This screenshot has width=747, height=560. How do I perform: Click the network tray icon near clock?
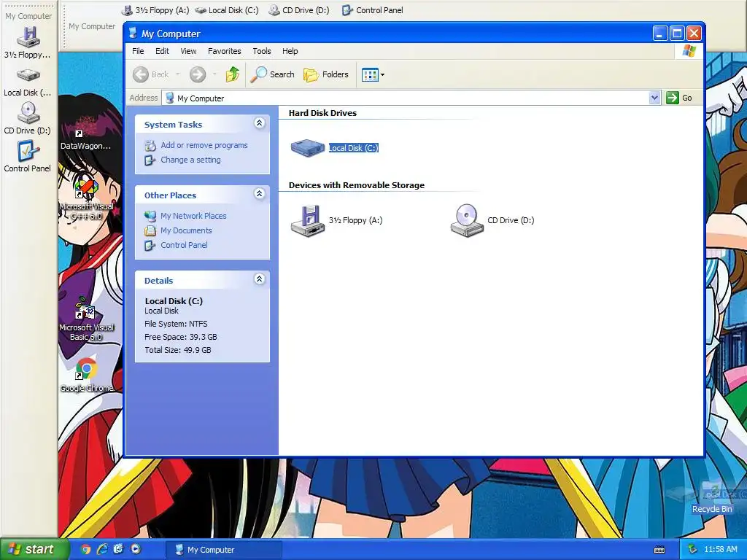tap(693, 550)
